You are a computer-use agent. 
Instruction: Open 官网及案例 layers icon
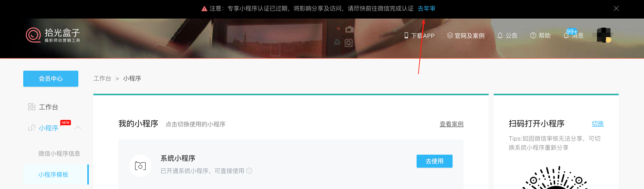(x=450, y=35)
